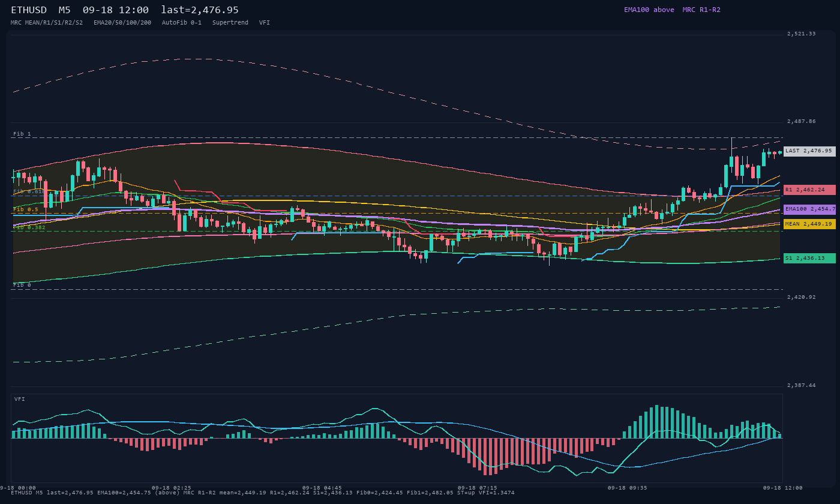Click the 09-18 09:35 time axis label

coord(628,488)
